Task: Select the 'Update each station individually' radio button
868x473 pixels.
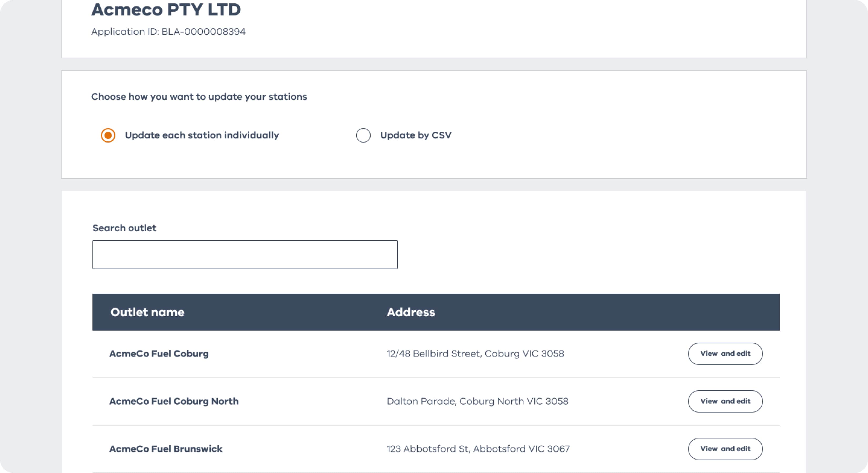Action: pyautogui.click(x=108, y=135)
